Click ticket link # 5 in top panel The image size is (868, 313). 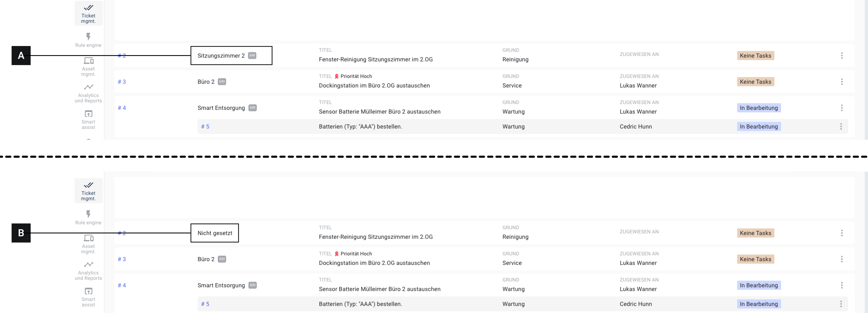click(205, 126)
